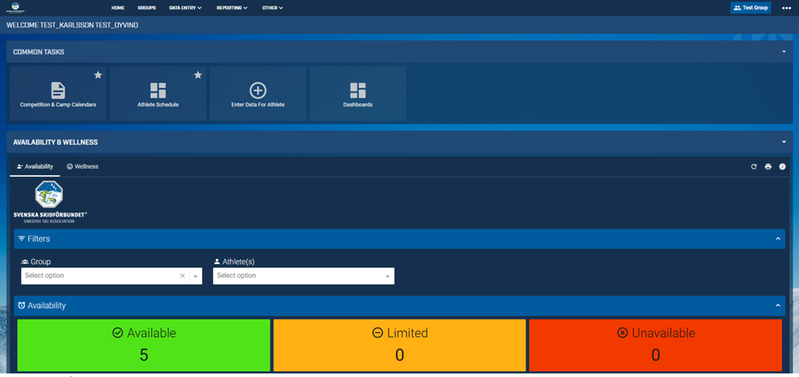The height and width of the screenshot is (377, 799).
Task: Click the info icon in Availability panel
Action: click(782, 167)
